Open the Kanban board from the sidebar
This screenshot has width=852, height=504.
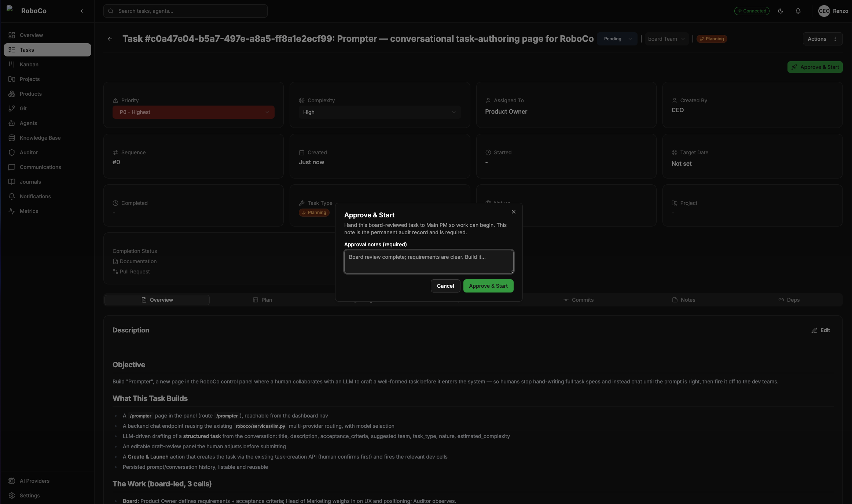[x=47, y=65]
